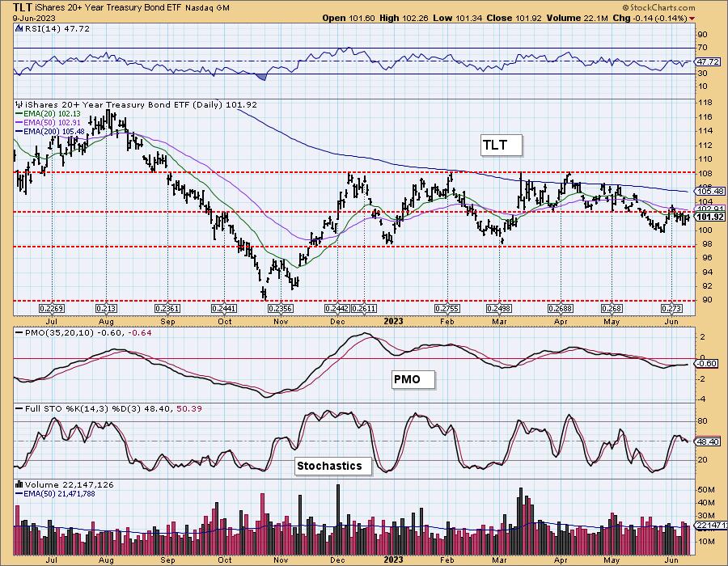Viewport: 728px width, 566px height.
Task: Click the RSI(14) 47.72 legend text
Action: tap(57, 29)
